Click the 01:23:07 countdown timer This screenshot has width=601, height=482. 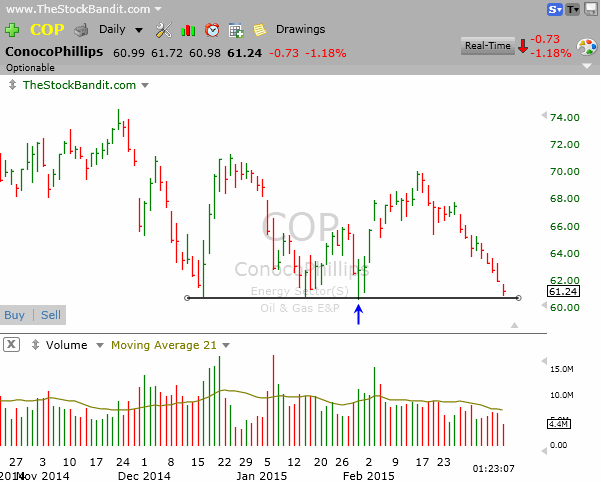point(493,468)
